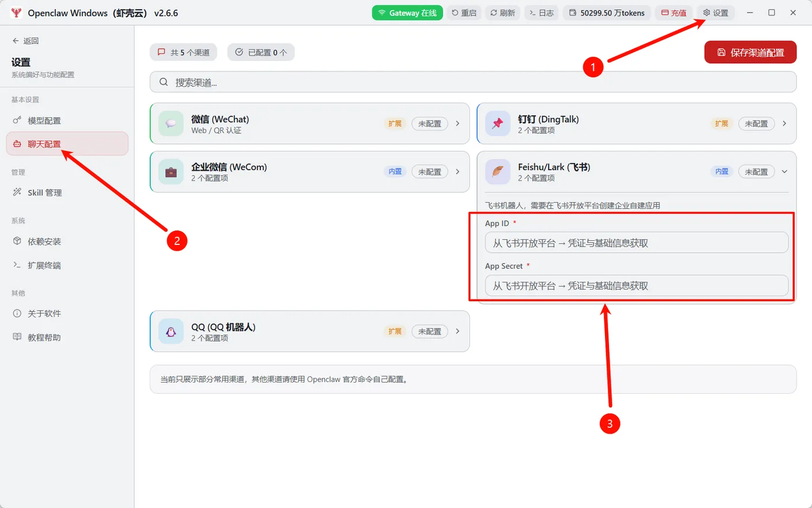The height and width of the screenshot is (508, 812).
Task: Click the 扩展 tag on the DingTalk card
Action: 722,124
